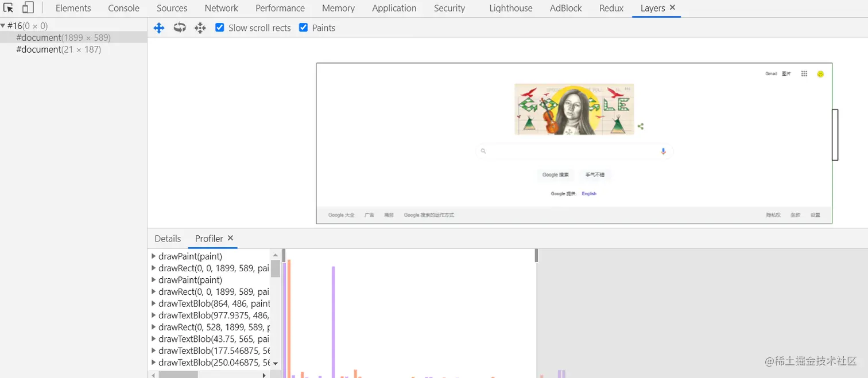The height and width of the screenshot is (378, 868).
Task: Open the Redux tab
Action: click(x=611, y=8)
